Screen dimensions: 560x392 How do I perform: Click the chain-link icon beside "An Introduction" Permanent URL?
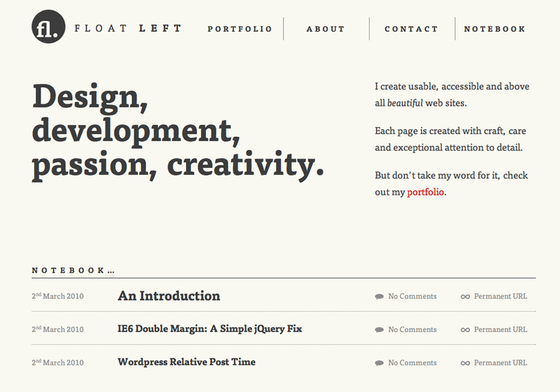466,296
